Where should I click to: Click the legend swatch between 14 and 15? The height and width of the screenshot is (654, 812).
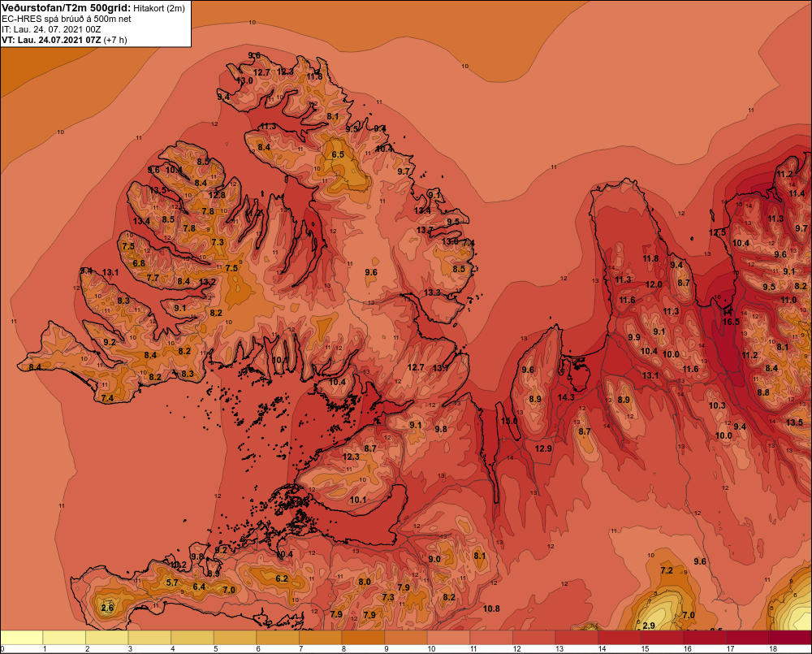pos(620,637)
